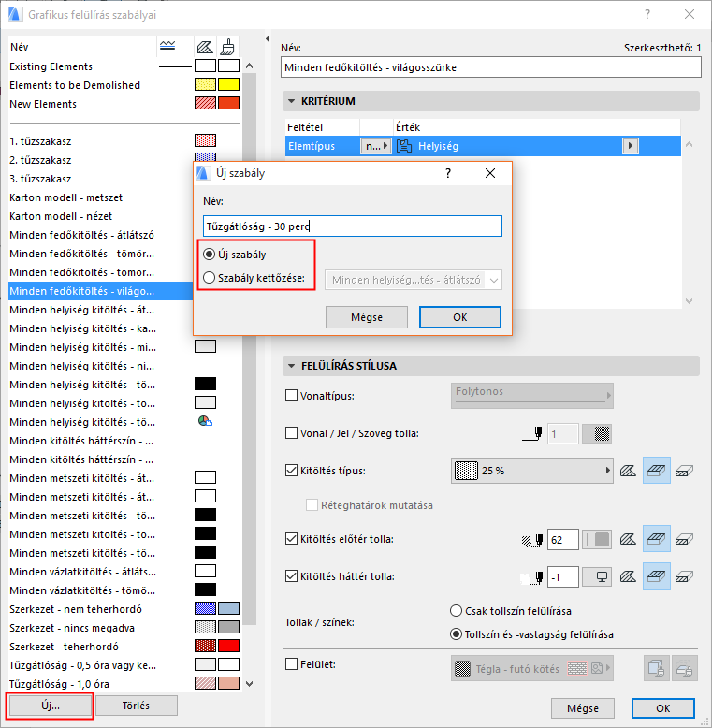
Task: Click red swatch of Szerkezet - teherhordó
Action: point(228,646)
